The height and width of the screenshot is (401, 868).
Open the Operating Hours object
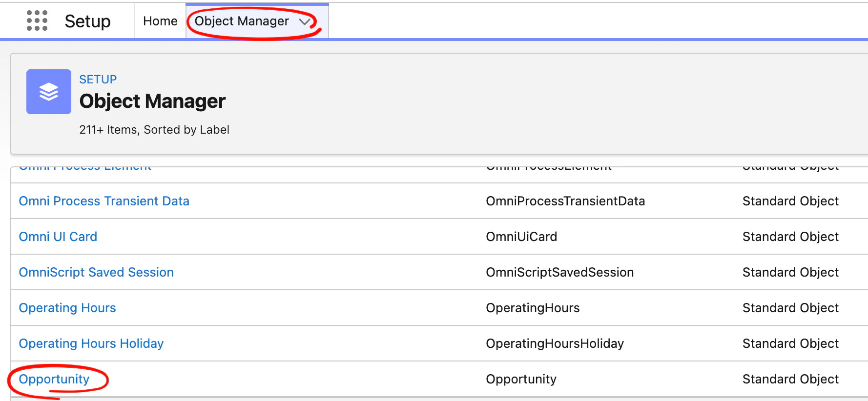coord(67,308)
